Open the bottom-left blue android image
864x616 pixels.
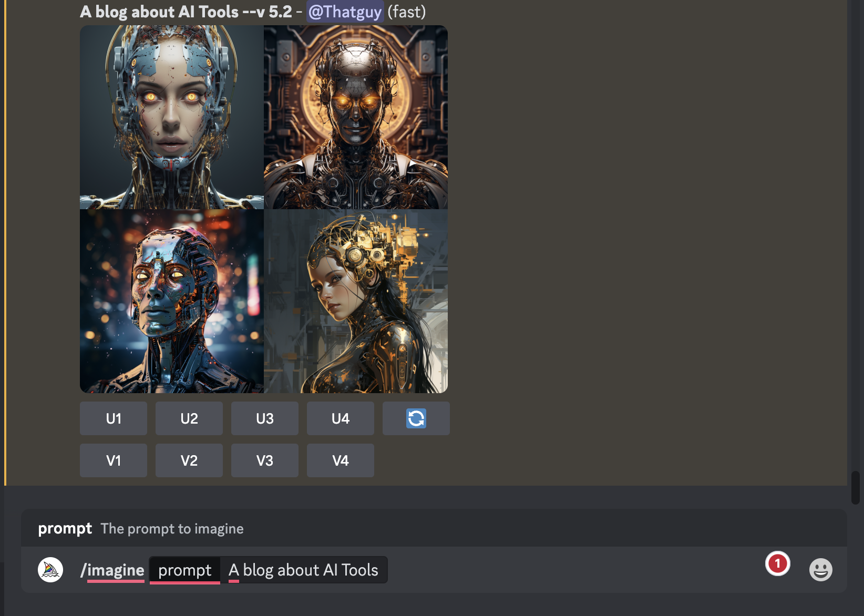click(x=172, y=301)
